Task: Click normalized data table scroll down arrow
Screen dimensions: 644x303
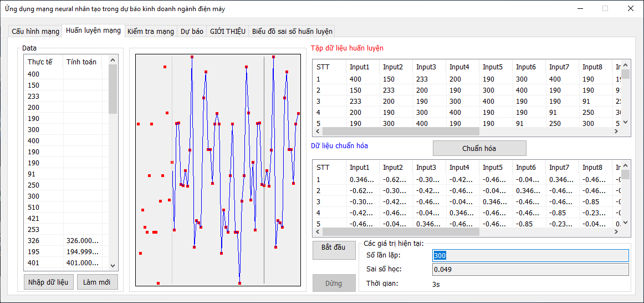Action: pos(625,223)
